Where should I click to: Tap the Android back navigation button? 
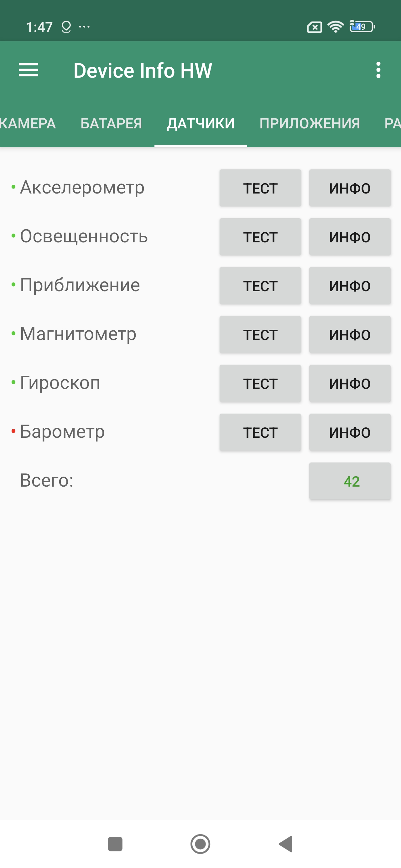(x=286, y=844)
